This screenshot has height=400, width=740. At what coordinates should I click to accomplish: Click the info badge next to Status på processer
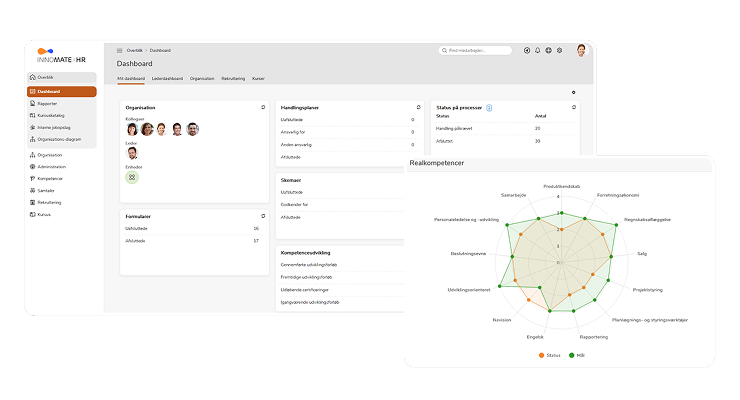[489, 107]
